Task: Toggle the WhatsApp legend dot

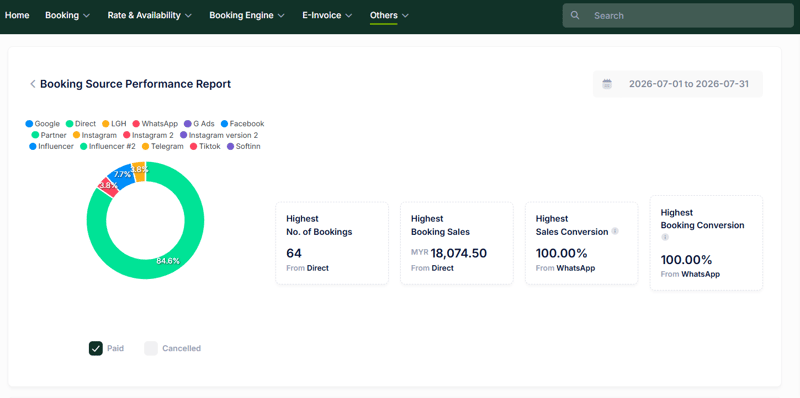Action: 136,123
